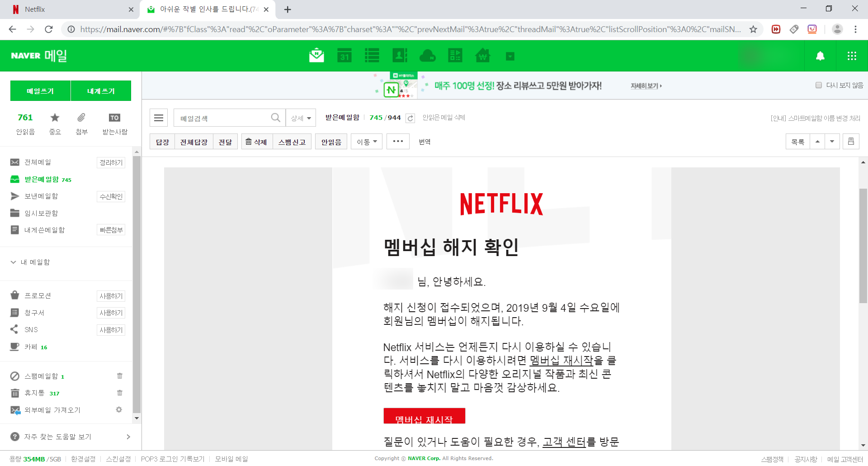Viewport: 868px width, 466px height.
Task: Click the 번역 translate link
Action: 425,142
